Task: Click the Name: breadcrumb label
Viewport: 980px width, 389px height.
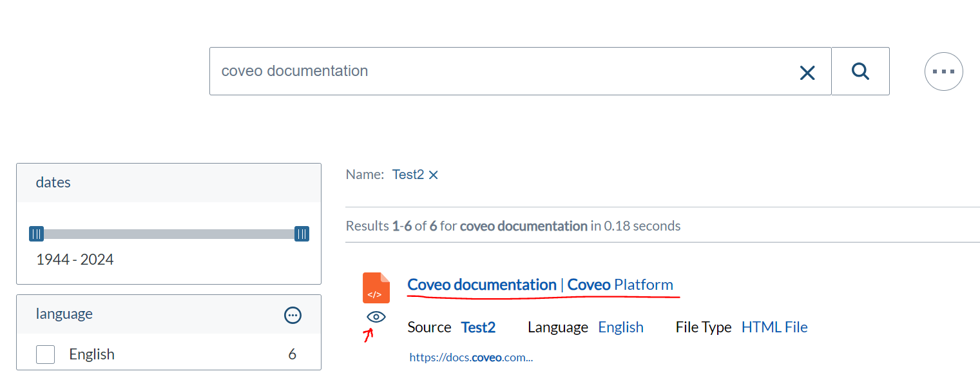Action: (x=365, y=175)
